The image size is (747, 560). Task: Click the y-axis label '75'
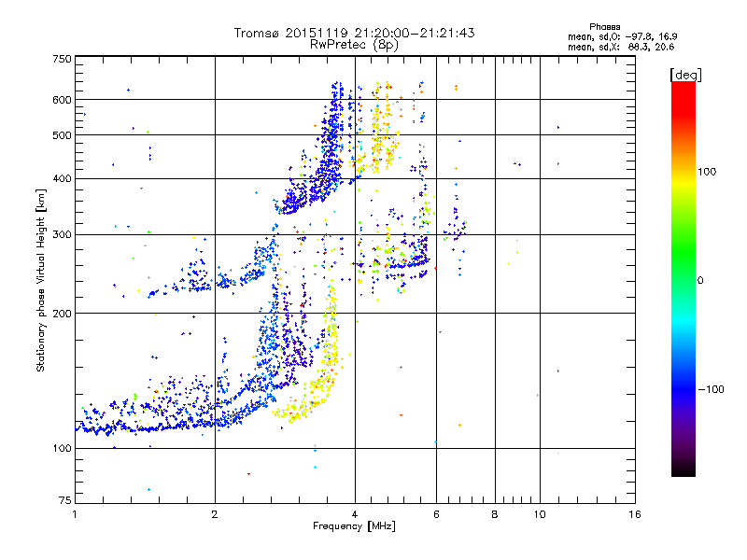(65, 500)
